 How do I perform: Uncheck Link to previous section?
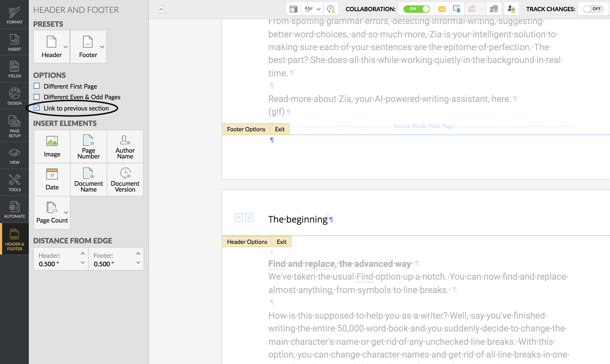click(37, 108)
